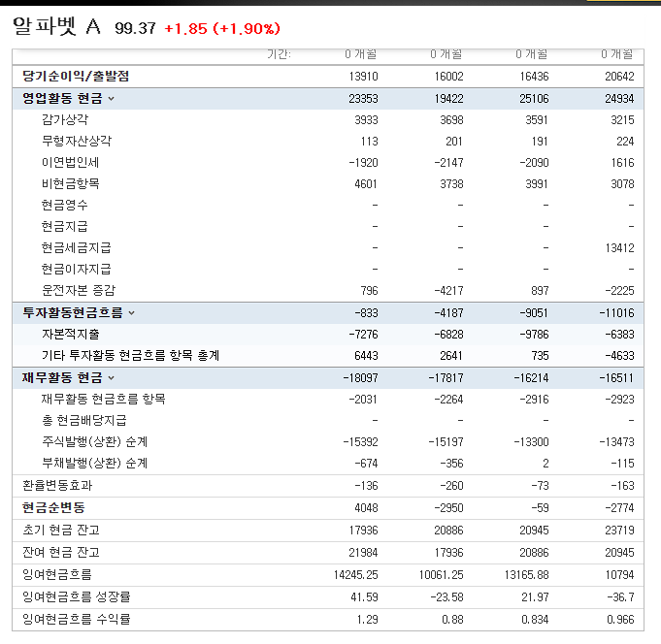Select the 현금영수 row label
661x644 pixels.
64,205
